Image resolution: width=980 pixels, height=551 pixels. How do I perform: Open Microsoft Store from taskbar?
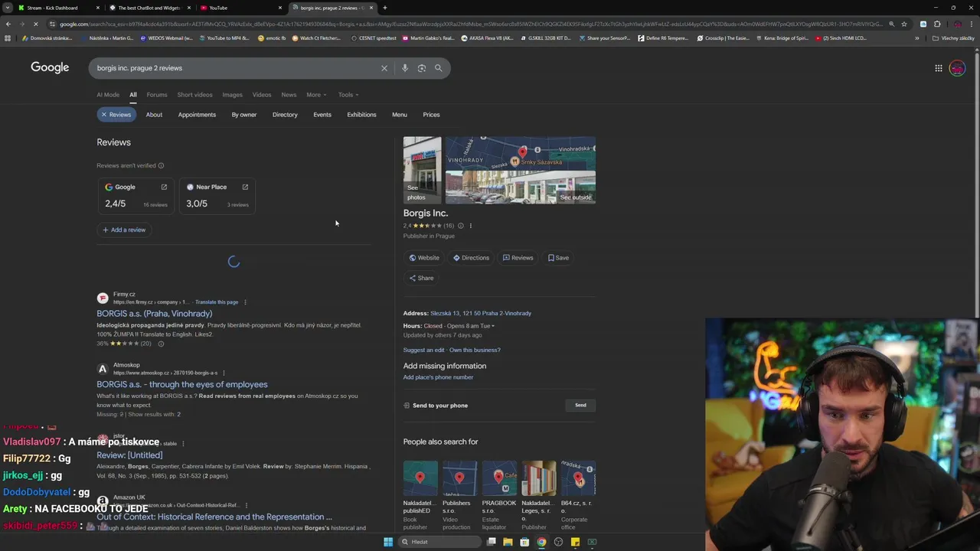[x=524, y=542]
